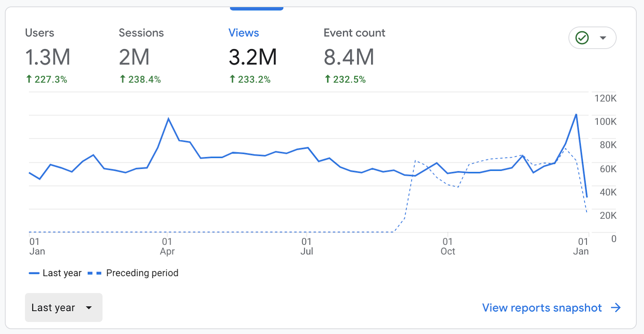Click the right arrow icon after reports snapshot
The image size is (644, 334).
tap(615, 308)
